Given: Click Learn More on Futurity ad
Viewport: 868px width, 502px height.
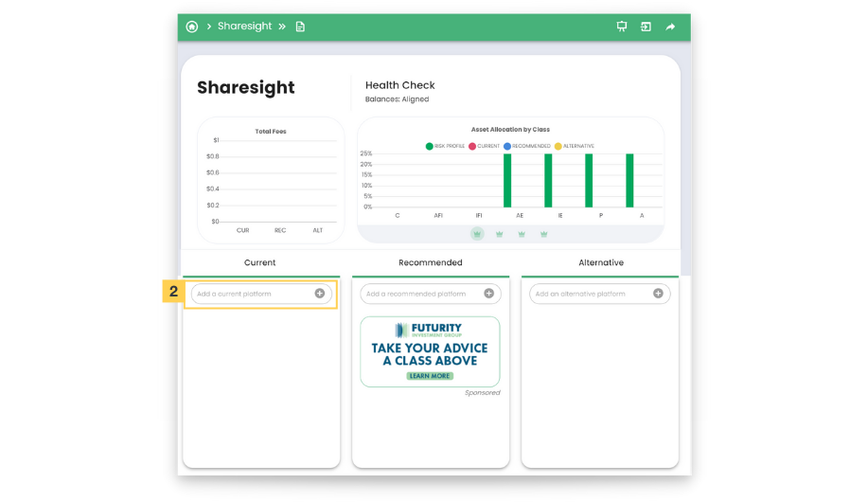Looking at the screenshot, I should [430, 376].
